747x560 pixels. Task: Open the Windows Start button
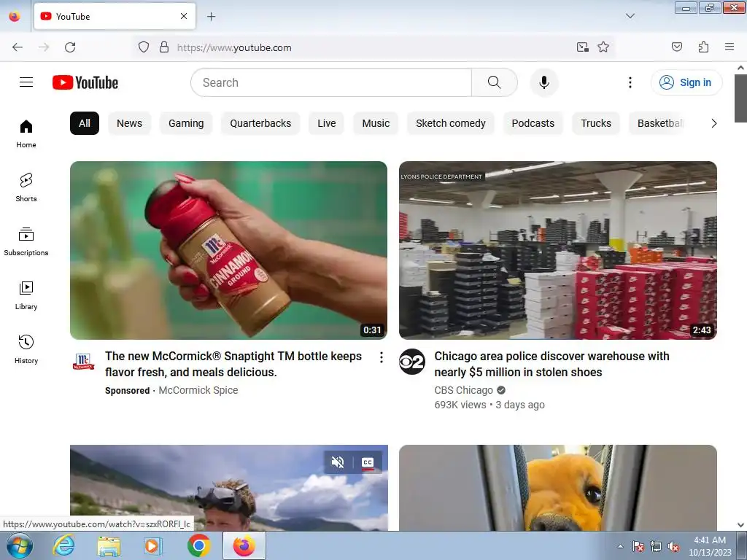[19, 545]
